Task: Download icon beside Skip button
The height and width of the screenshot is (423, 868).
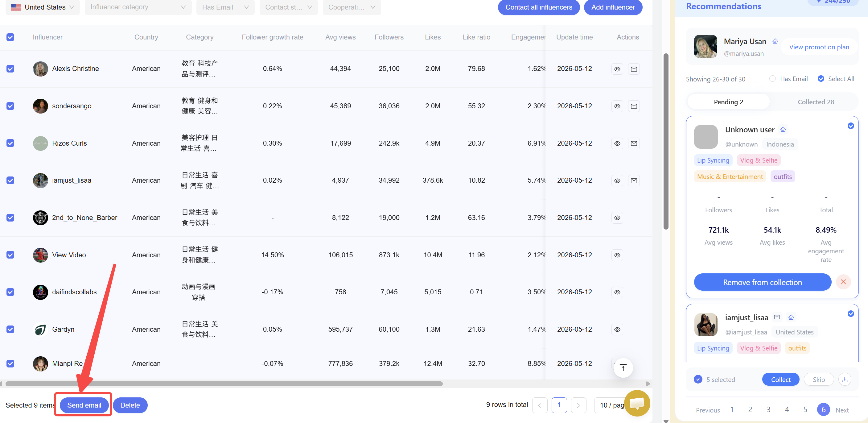Action: (845, 379)
